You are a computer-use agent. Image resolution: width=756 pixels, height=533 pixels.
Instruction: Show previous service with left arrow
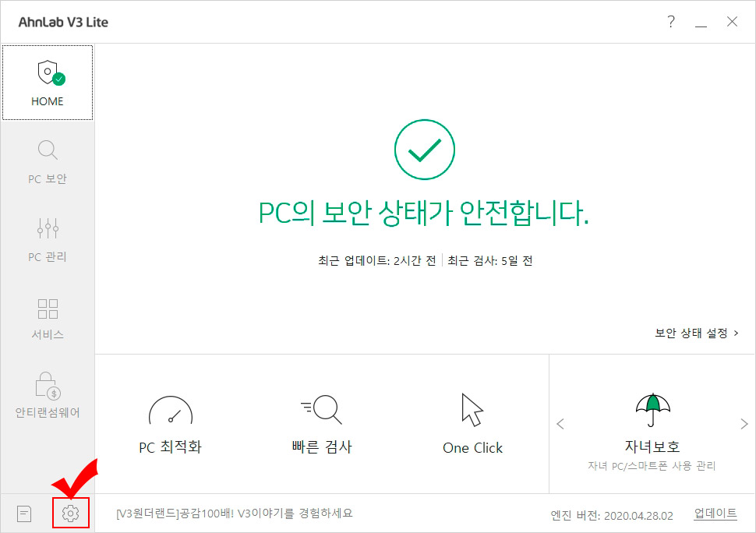click(x=560, y=424)
